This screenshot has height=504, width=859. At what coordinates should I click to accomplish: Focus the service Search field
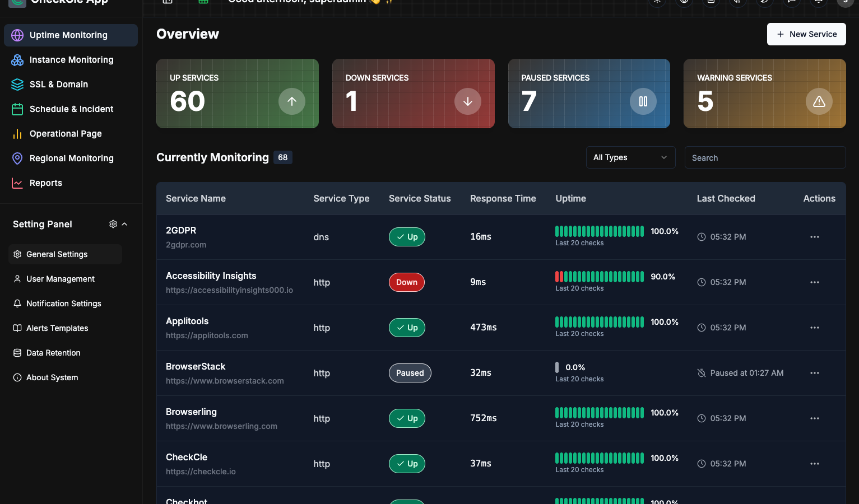[x=765, y=157]
